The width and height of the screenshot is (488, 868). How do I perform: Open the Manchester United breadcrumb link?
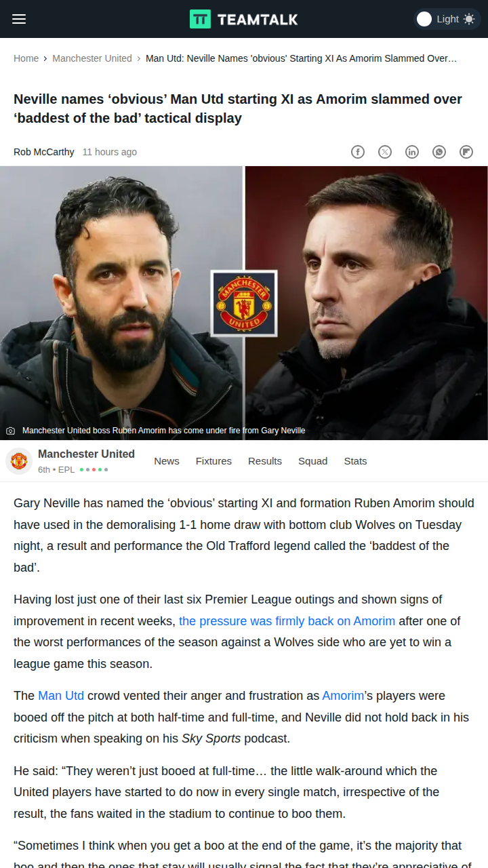click(92, 58)
